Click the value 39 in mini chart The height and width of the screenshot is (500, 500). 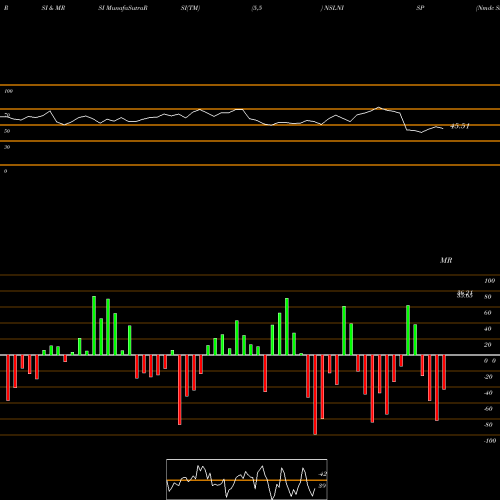tap(322, 486)
